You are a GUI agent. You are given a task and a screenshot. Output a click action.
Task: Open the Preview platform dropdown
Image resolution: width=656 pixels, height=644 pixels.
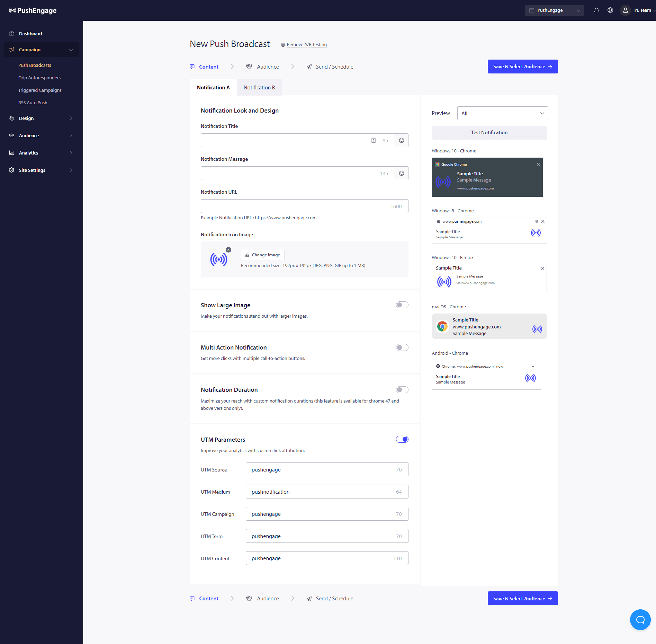502,113
